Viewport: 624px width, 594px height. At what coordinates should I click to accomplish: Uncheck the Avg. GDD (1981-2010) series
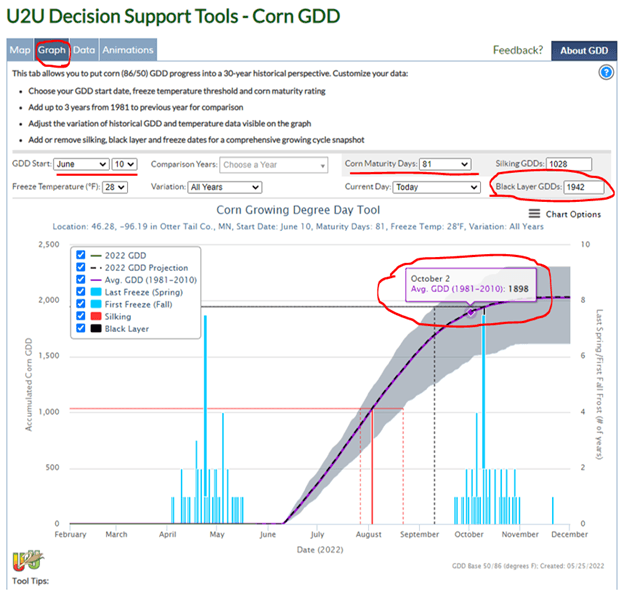pyautogui.click(x=84, y=279)
